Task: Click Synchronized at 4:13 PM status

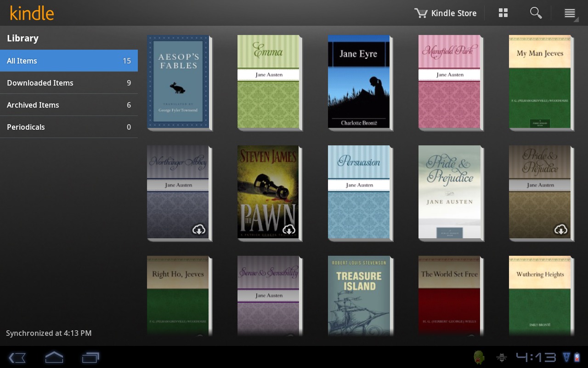Action: (x=49, y=333)
